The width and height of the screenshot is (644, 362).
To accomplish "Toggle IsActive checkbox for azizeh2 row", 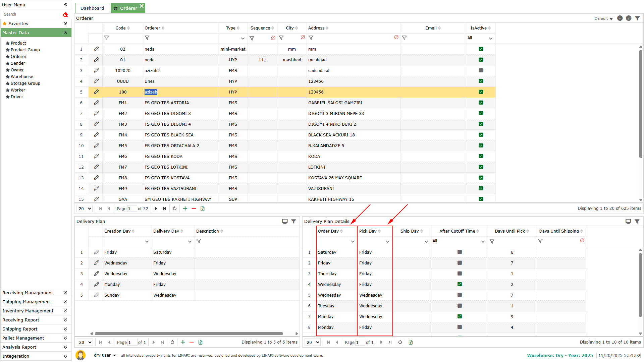I will [481, 70].
